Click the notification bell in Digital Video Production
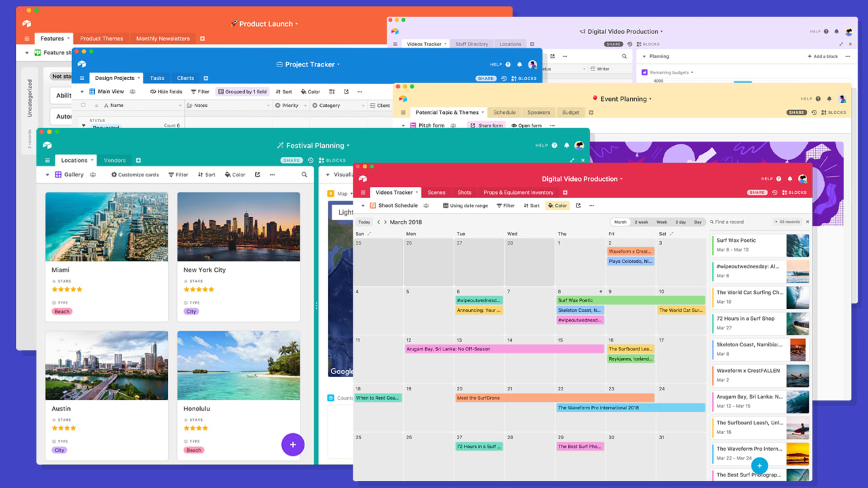Image resolution: width=868 pixels, height=488 pixels. click(789, 179)
